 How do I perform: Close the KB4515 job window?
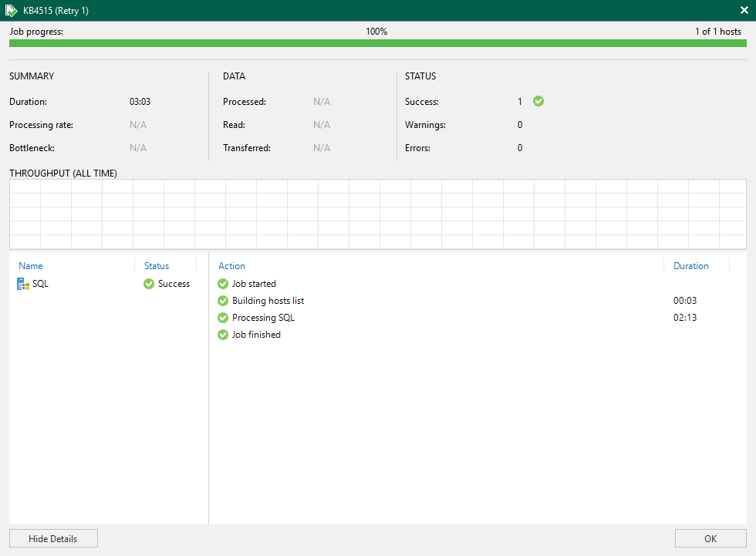744,11
